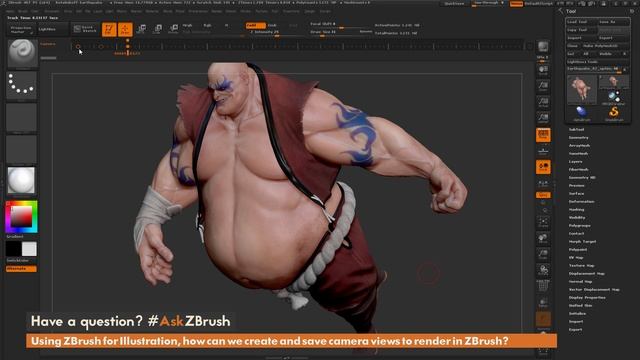Click the Import button in the Tool panel
This screenshot has height=360, width=640.
tap(581, 38)
